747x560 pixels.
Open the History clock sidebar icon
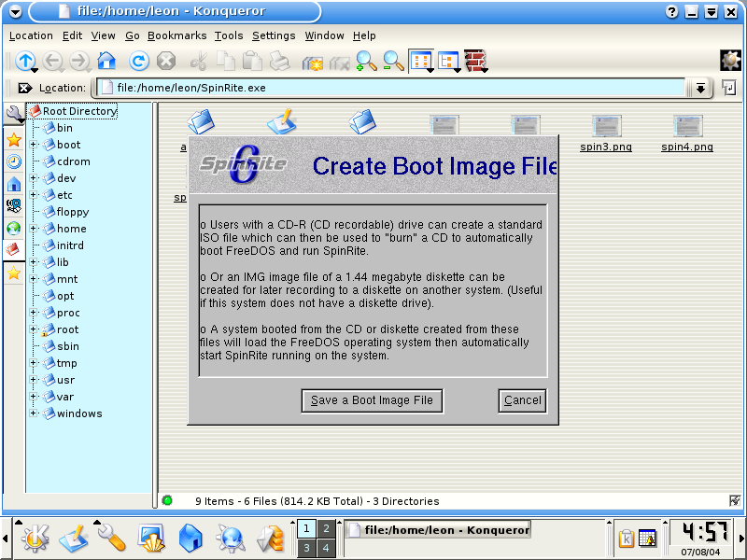(x=14, y=161)
